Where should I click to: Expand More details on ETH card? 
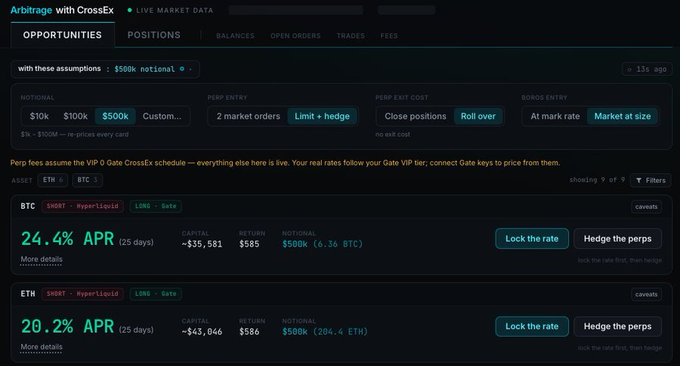(42, 347)
